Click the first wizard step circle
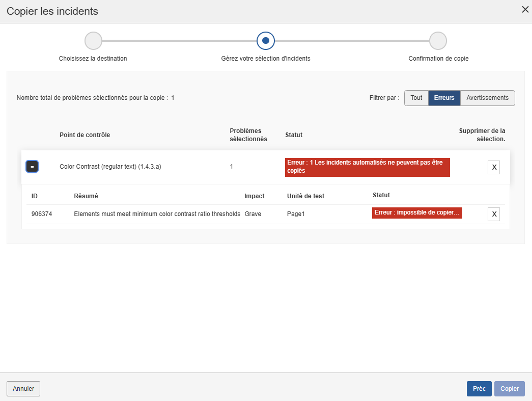The height and width of the screenshot is (401, 532). [x=93, y=41]
